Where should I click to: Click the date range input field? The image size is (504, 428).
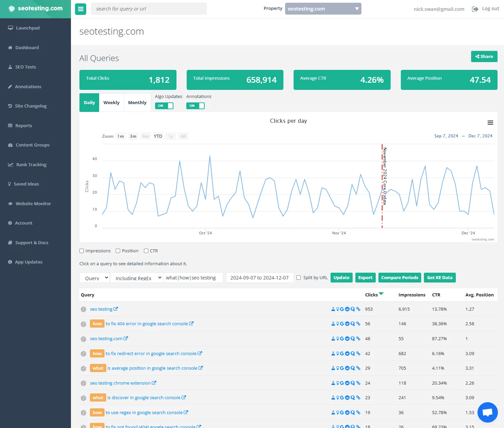tap(259, 278)
